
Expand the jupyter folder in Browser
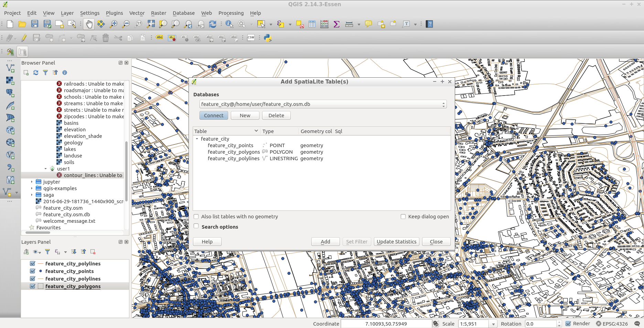pos(32,182)
